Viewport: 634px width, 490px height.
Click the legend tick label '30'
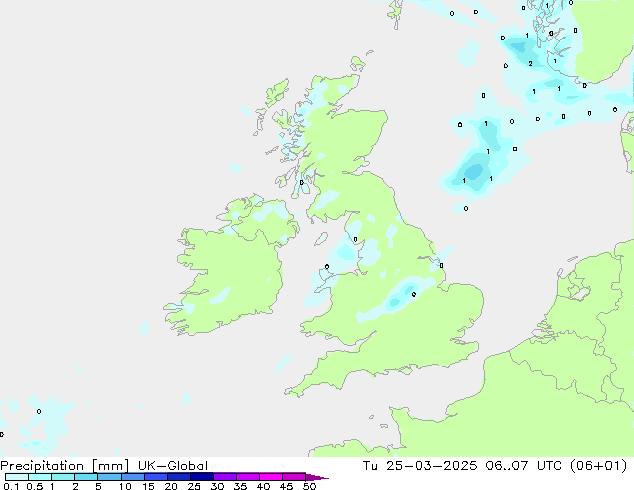click(218, 486)
